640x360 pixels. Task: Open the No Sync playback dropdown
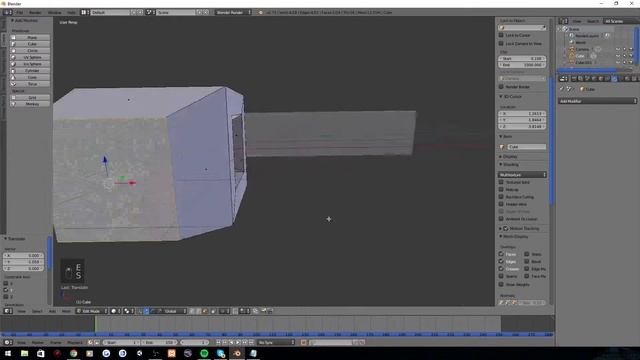coord(276,342)
